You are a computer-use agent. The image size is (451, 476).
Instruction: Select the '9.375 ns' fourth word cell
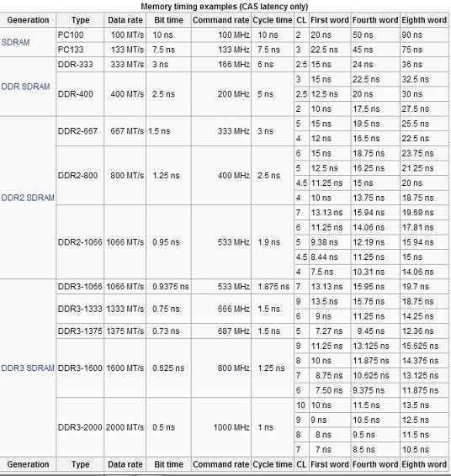375,390
